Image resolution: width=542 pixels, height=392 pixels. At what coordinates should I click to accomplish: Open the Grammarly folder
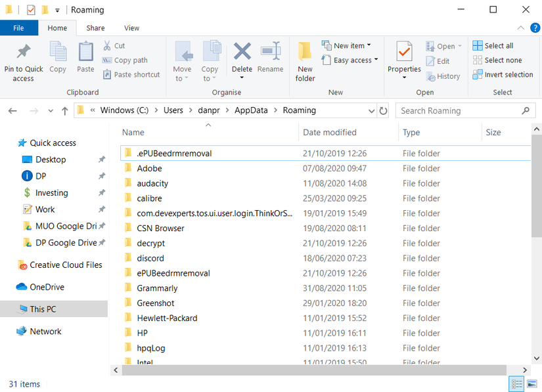pyautogui.click(x=159, y=288)
